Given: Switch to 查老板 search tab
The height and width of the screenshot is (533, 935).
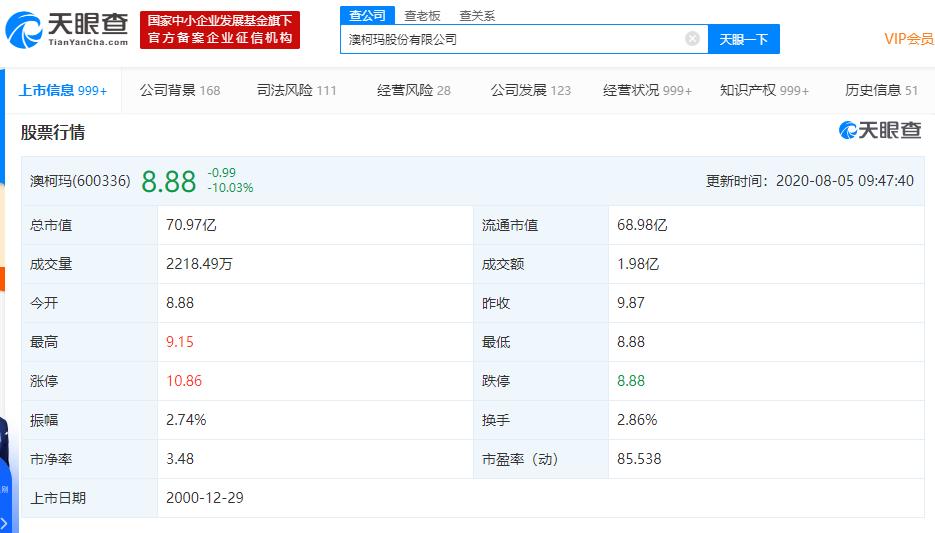Looking at the screenshot, I should tap(422, 16).
